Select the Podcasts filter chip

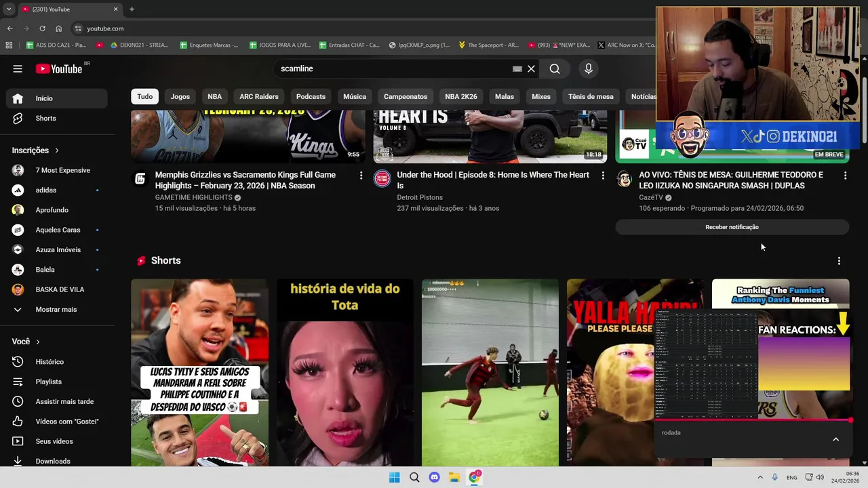pos(311,96)
